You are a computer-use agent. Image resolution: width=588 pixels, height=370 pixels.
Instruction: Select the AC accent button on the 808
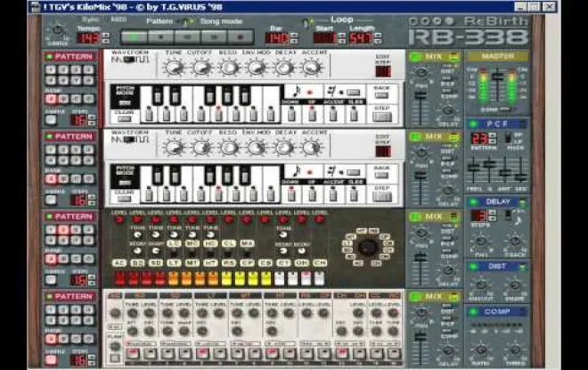pos(118,263)
